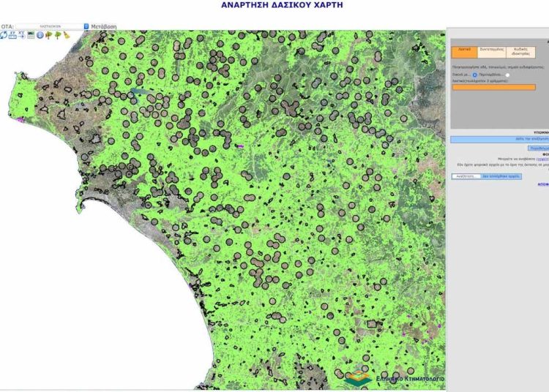Click the go-to XY coordinates icon
Image resolution: width=549 pixels, height=392 pixels.
click(x=22, y=35)
